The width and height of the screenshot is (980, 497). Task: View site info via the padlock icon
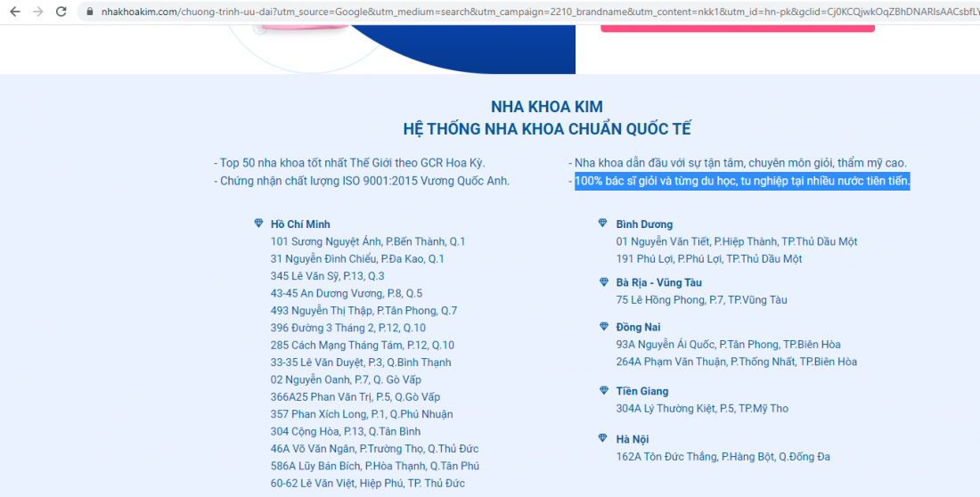point(89,12)
